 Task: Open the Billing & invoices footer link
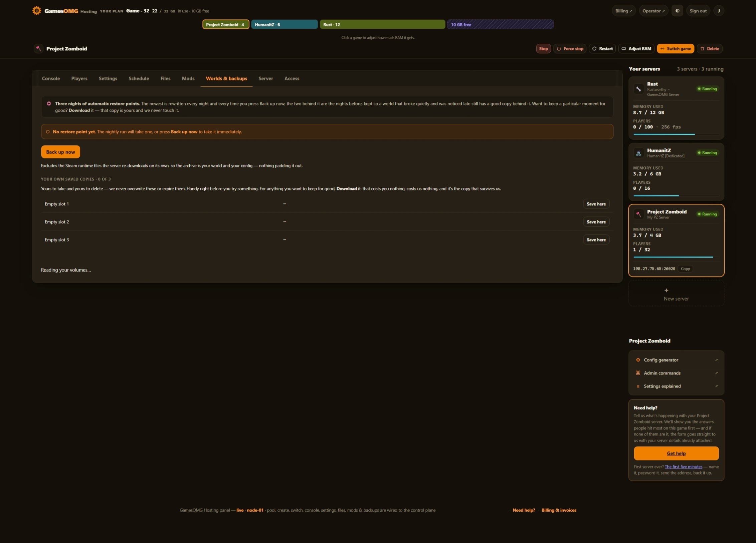pos(559,510)
